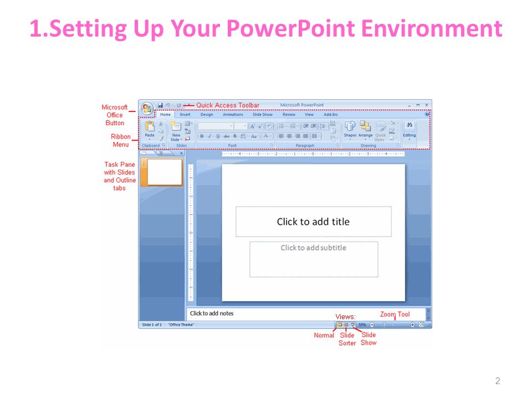532x399 pixels.
Task: Click the Cut scissors icon
Action: pos(161,124)
